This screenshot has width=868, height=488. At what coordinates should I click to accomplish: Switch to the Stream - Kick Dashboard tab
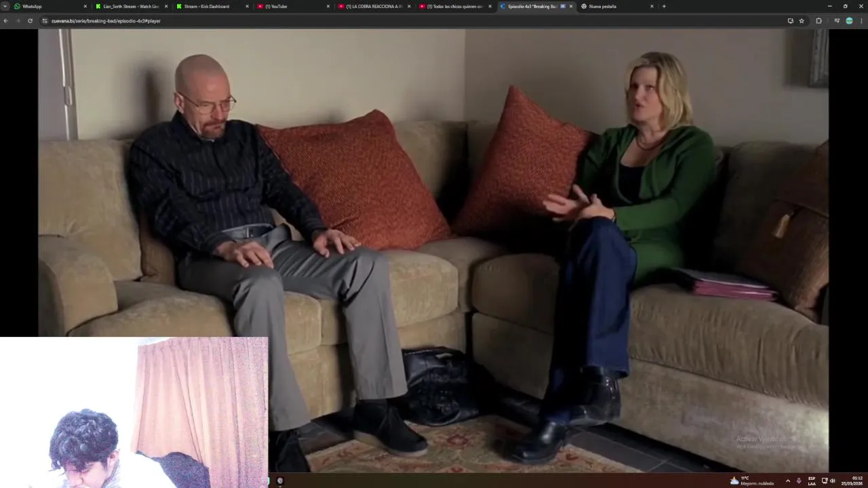click(x=212, y=6)
